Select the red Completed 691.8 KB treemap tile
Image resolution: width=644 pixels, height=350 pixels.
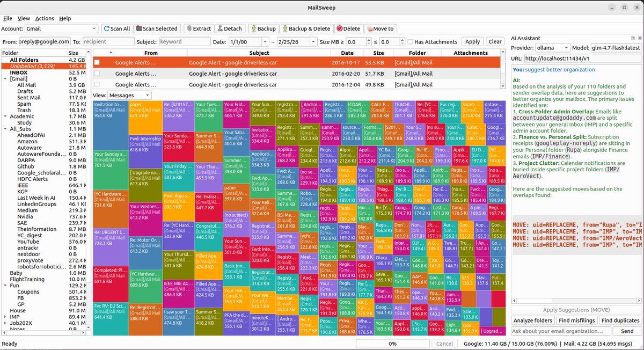pyautogui.click(x=111, y=283)
